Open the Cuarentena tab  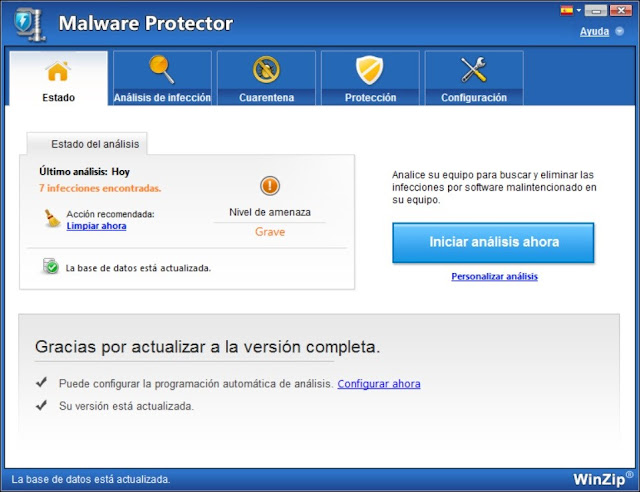point(266,78)
